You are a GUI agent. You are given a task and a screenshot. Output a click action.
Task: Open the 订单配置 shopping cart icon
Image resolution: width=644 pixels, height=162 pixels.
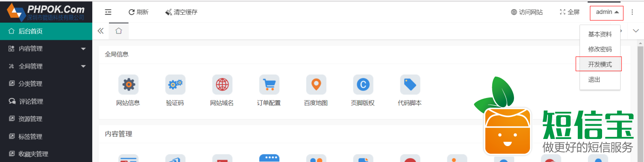pos(269,85)
